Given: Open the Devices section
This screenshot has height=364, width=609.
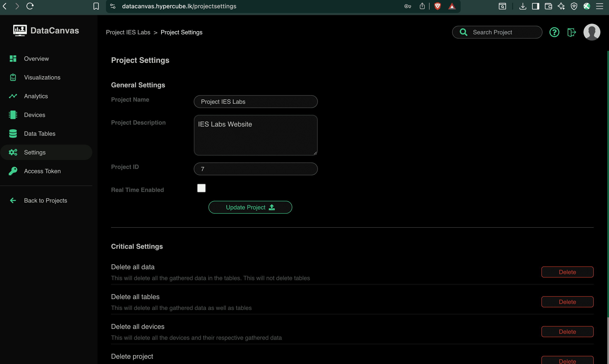Looking at the screenshot, I should click(34, 115).
